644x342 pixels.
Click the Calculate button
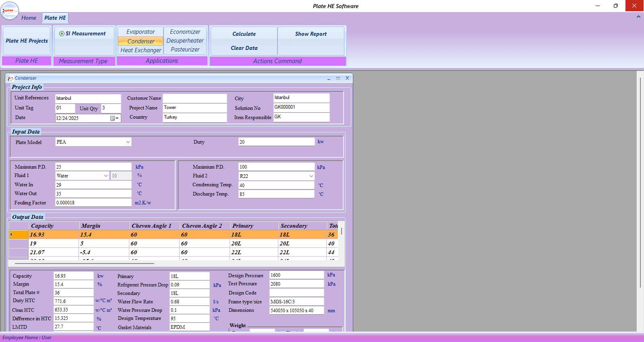pyautogui.click(x=244, y=34)
